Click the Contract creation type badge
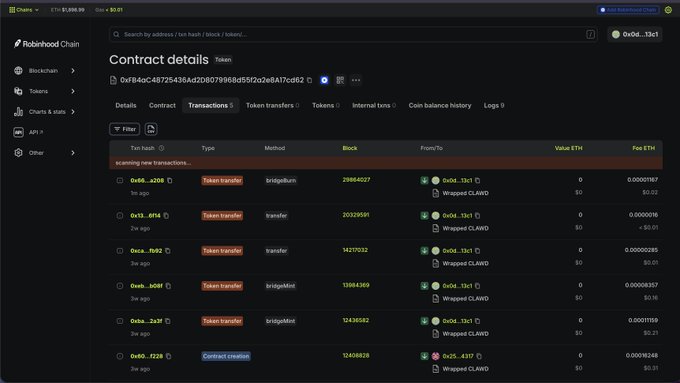The height and width of the screenshot is (383, 680). coord(226,356)
